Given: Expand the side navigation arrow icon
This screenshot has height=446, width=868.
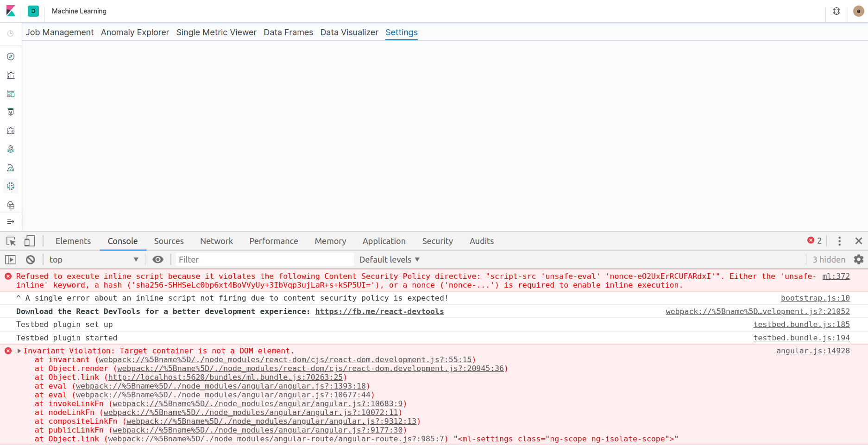Looking at the screenshot, I should tap(11, 222).
